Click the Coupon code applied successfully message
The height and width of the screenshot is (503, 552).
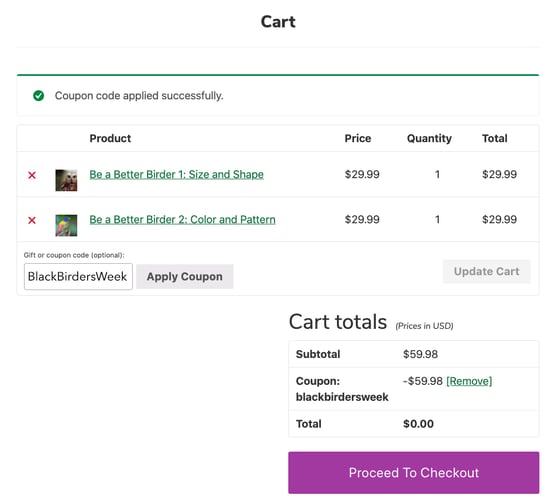click(x=139, y=96)
